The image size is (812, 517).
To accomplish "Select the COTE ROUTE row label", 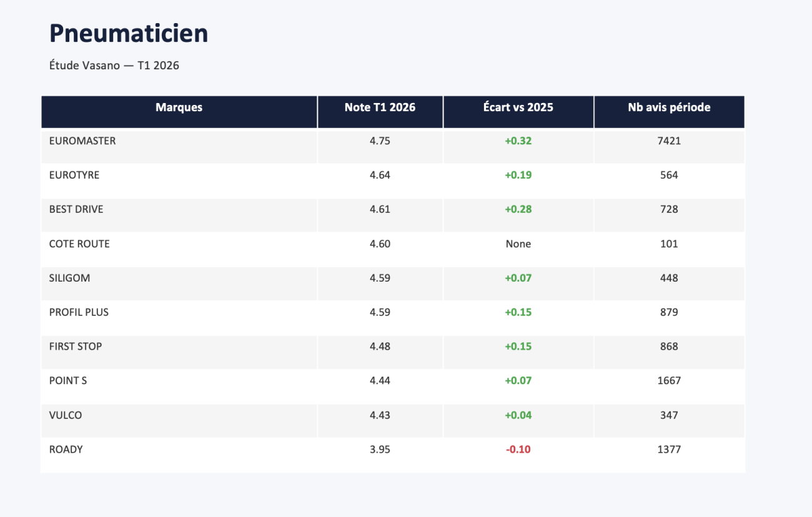I will click(x=79, y=244).
